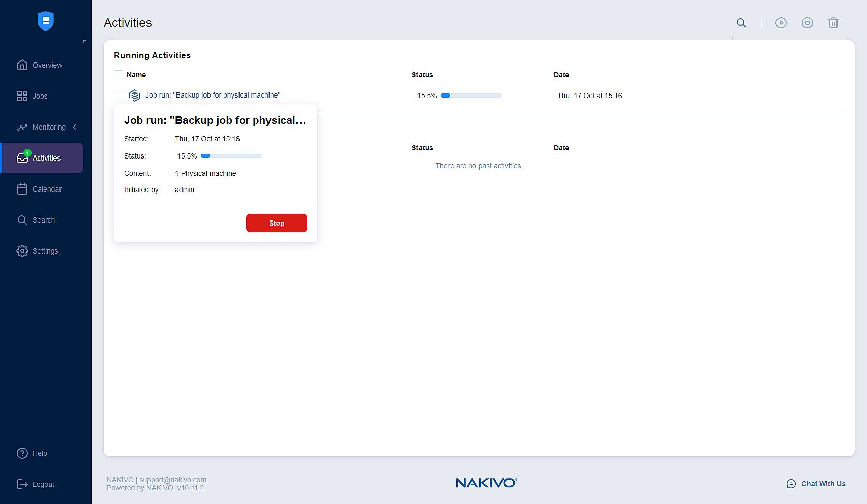Click the trash icon to remove activities
867x504 pixels.
pos(833,23)
